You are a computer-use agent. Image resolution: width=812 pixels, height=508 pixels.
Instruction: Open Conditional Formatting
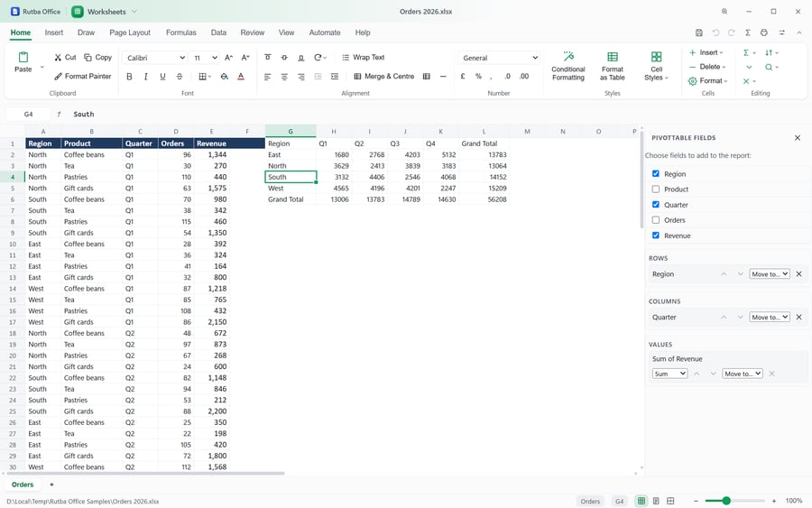click(x=568, y=66)
